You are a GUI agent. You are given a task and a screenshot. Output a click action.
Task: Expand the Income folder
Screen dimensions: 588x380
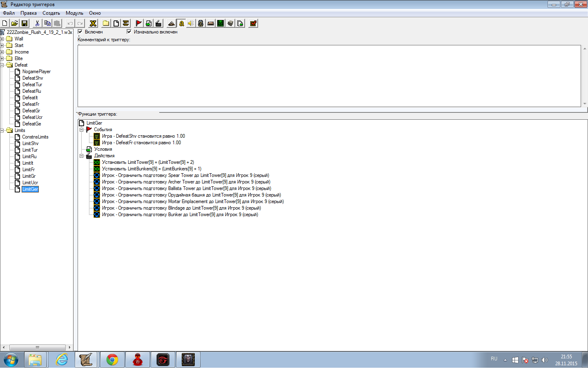click(x=2, y=52)
